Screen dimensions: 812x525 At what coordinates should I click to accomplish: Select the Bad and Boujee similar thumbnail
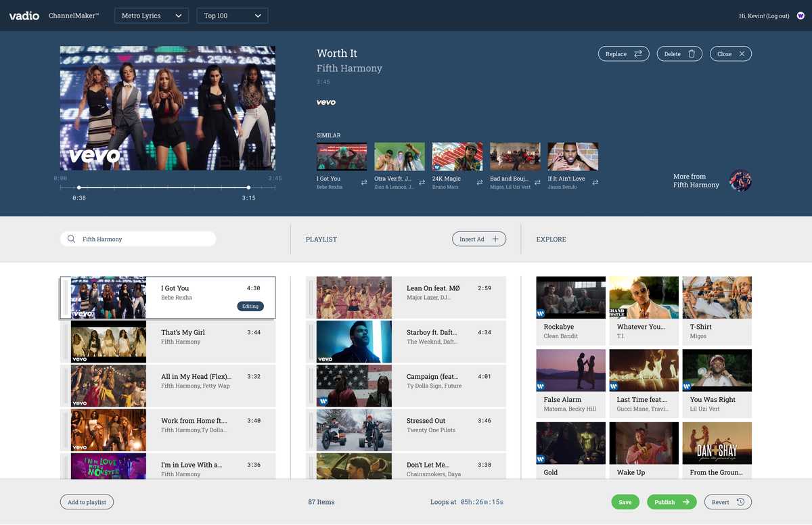[x=515, y=156]
